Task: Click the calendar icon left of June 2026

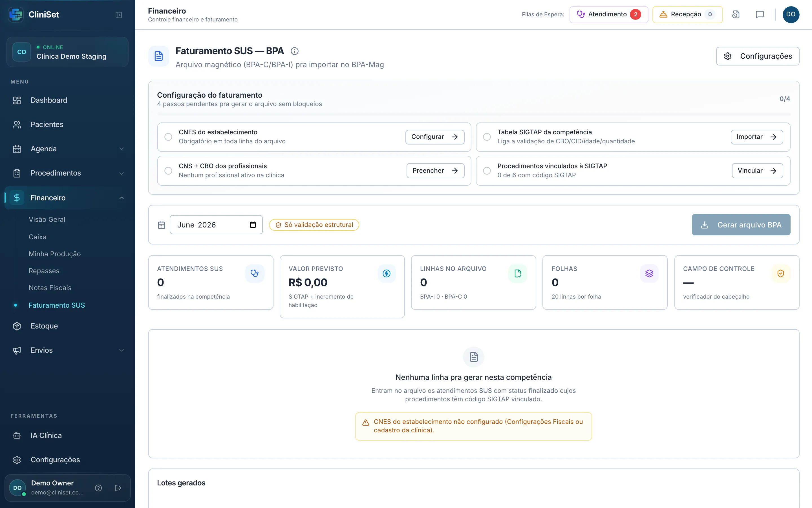Action: [161, 225]
